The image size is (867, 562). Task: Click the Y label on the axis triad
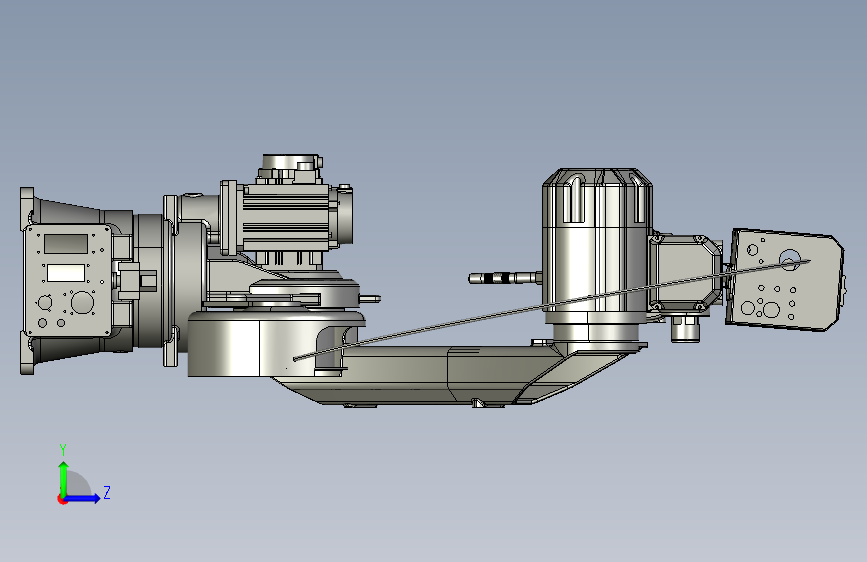coord(63,449)
